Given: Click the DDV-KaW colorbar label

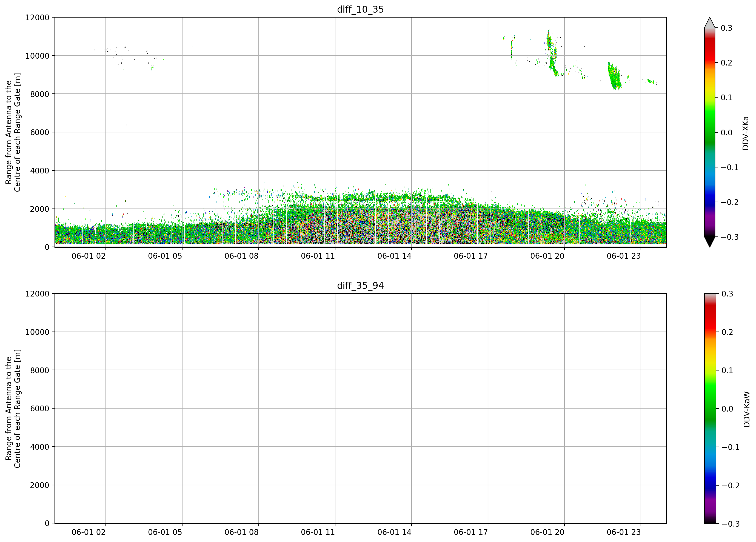Looking at the screenshot, I should pyautogui.click(x=746, y=409).
